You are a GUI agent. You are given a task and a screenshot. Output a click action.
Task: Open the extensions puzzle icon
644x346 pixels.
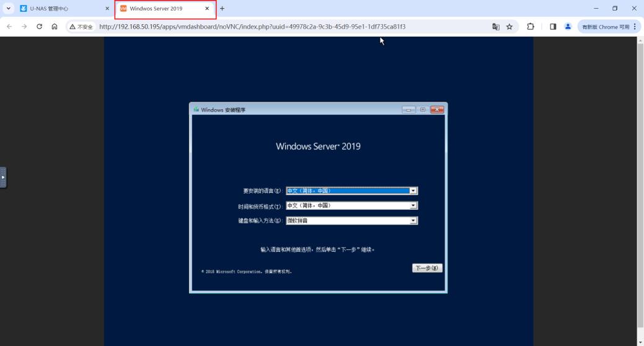click(x=531, y=27)
